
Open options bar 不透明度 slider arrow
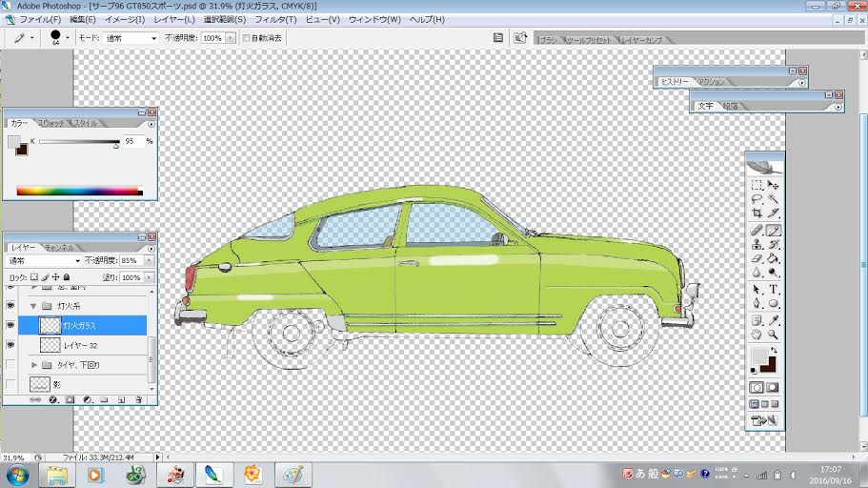point(231,38)
